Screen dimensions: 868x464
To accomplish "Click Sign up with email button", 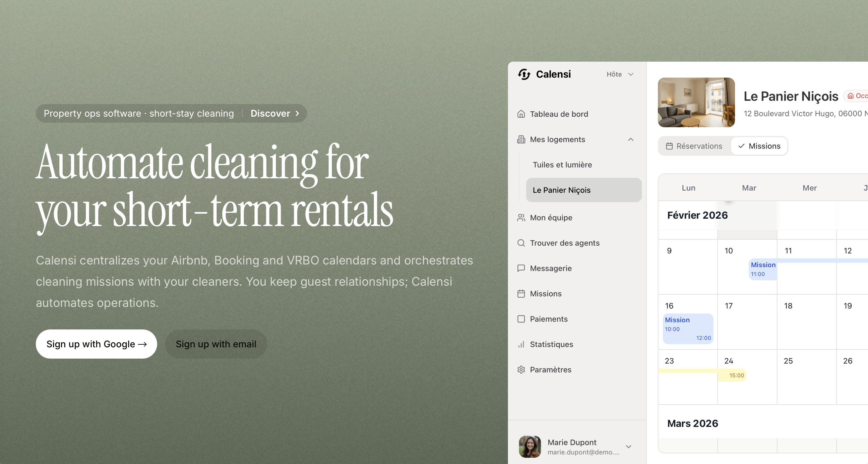I will [216, 344].
